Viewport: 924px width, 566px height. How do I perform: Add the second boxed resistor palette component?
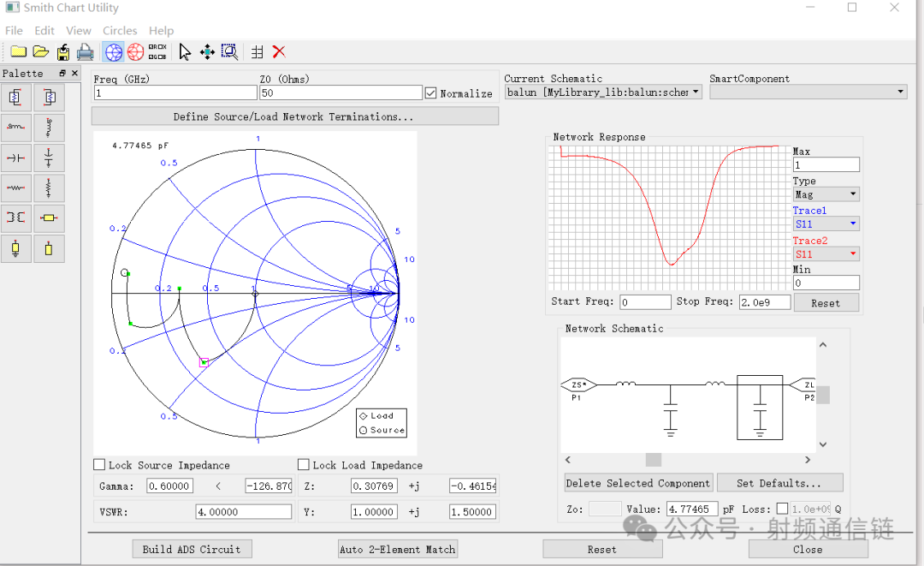(x=49, y=98)
